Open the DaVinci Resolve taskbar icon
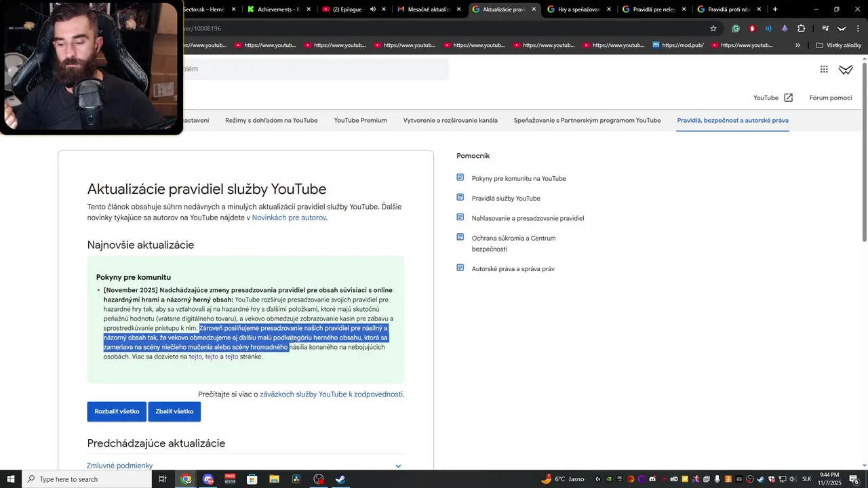 (296, 479)
